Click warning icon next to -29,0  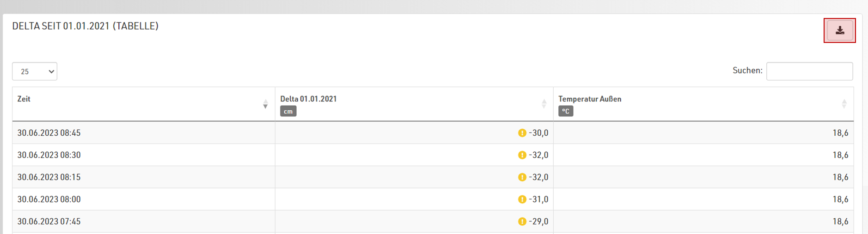[x=522, y=222]
